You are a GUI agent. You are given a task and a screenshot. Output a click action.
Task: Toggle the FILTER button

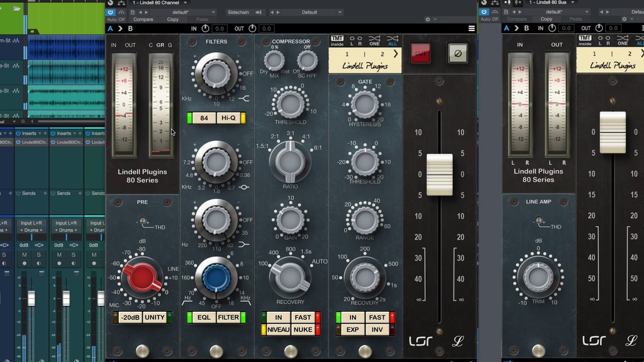click(228, 317)
